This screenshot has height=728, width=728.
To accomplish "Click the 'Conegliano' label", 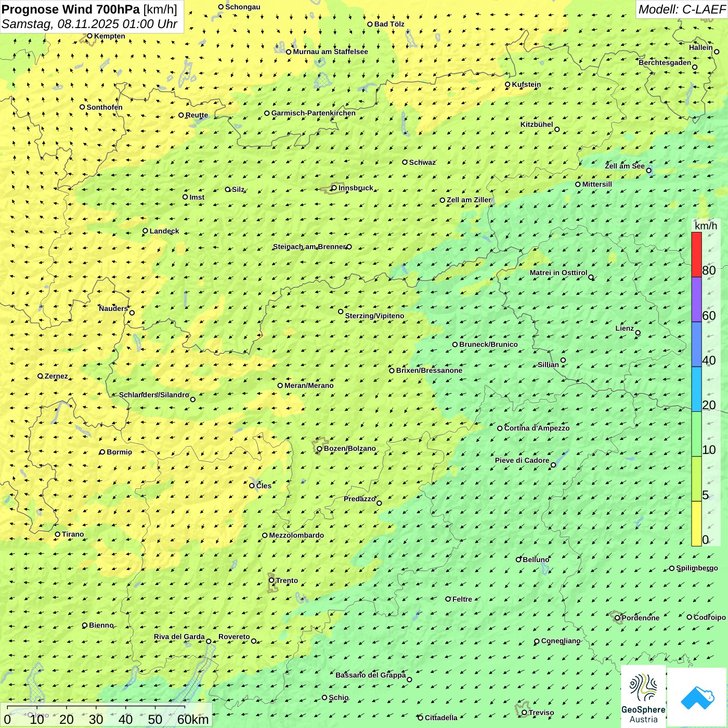I will [x=561, y=641].
